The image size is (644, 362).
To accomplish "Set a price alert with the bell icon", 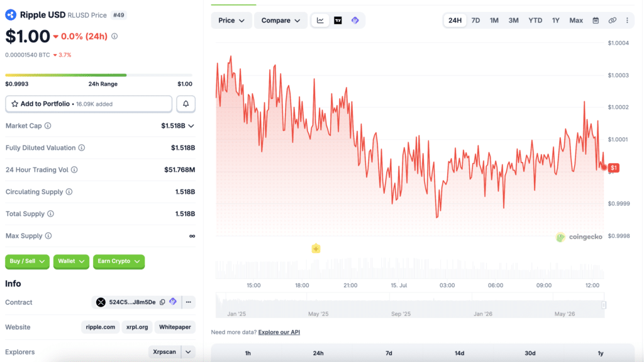I will pyautogui.click(x=186, y=104).
